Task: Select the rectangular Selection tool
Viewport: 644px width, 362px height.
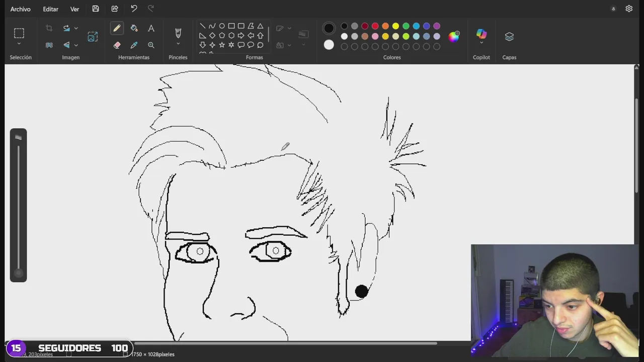Action: coord(19,33)
